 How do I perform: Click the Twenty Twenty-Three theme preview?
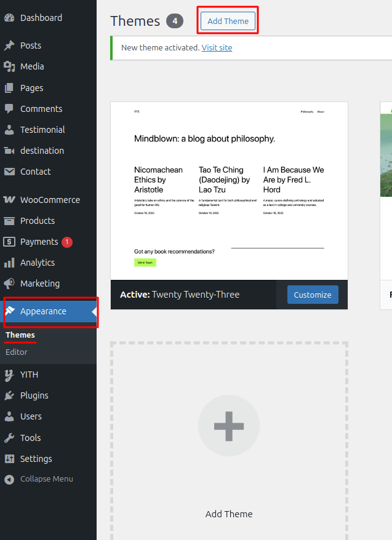point(229,191)
